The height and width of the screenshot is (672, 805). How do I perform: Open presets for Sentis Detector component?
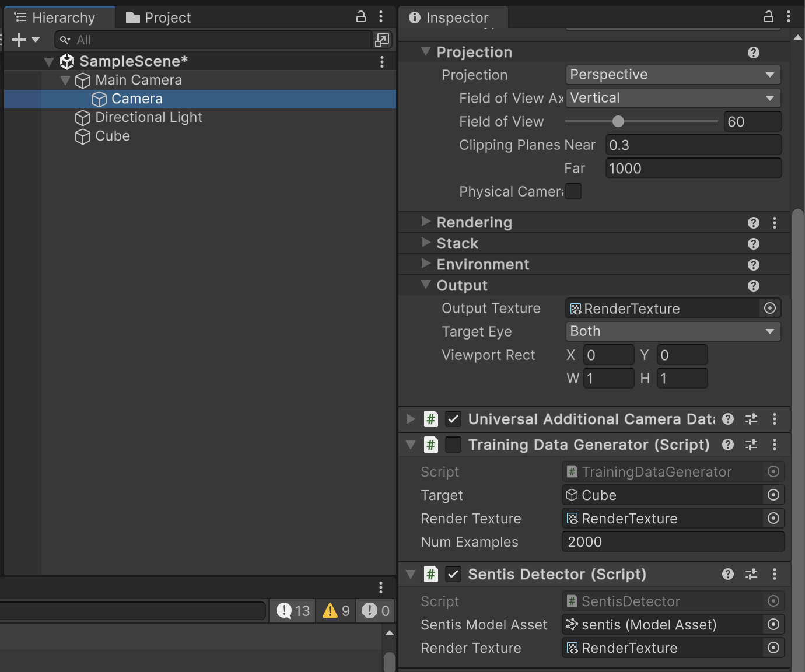point(751,574)
